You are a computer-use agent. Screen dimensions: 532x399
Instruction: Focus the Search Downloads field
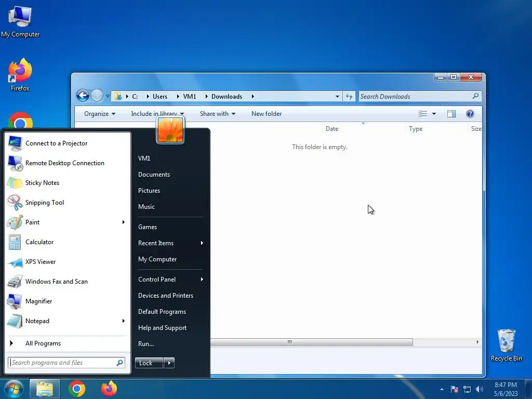point(420,96)
